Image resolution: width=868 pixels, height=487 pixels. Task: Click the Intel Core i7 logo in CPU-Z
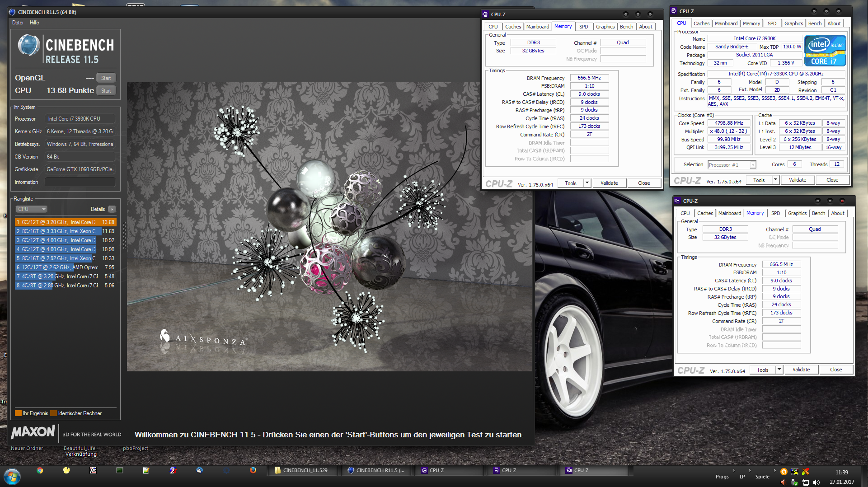[x=825, y=51]
